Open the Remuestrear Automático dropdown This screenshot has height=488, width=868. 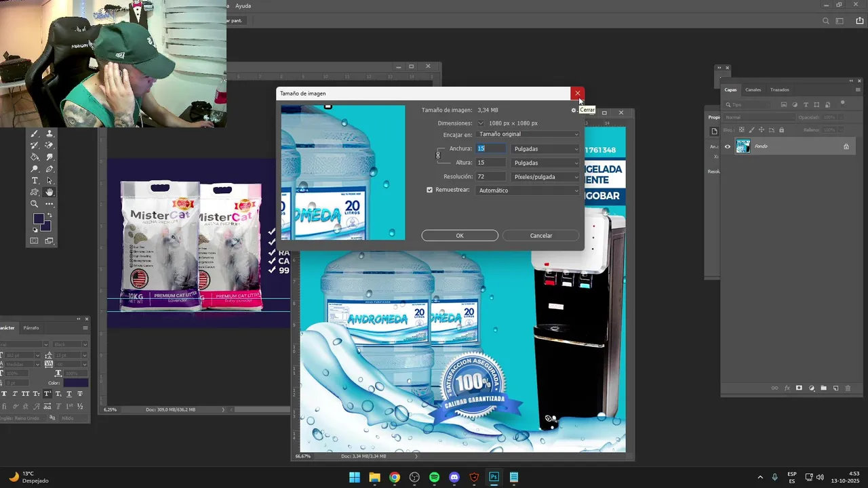(x=529, y=190)
